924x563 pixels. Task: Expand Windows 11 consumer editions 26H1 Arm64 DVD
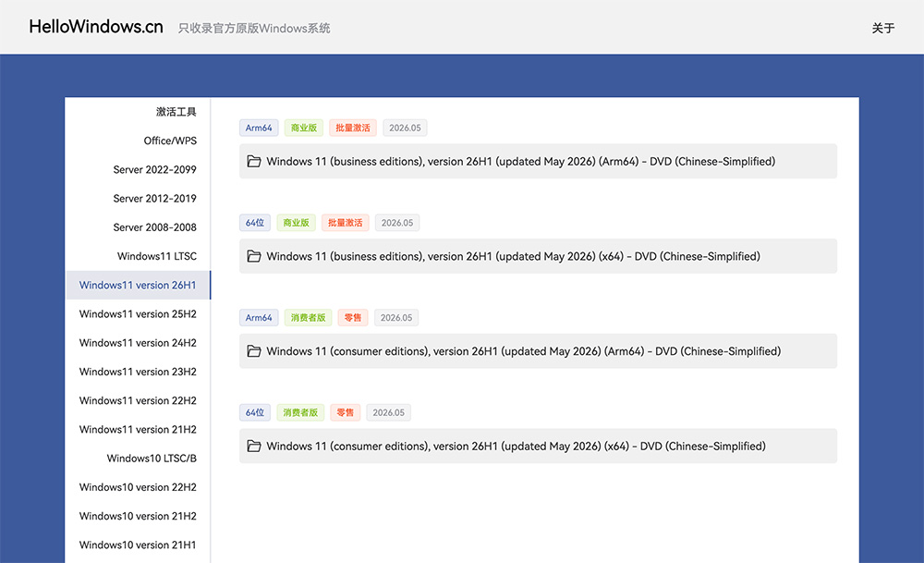(x=538, y=350)
